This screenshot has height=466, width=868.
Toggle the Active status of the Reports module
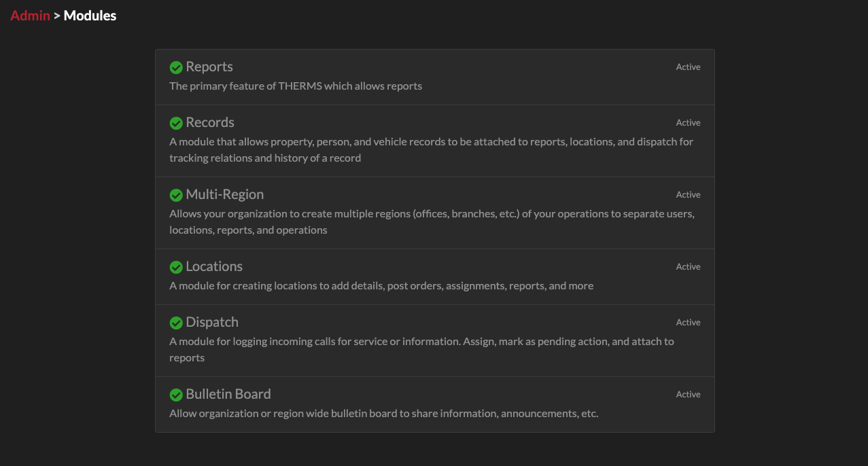click(687, 67)
